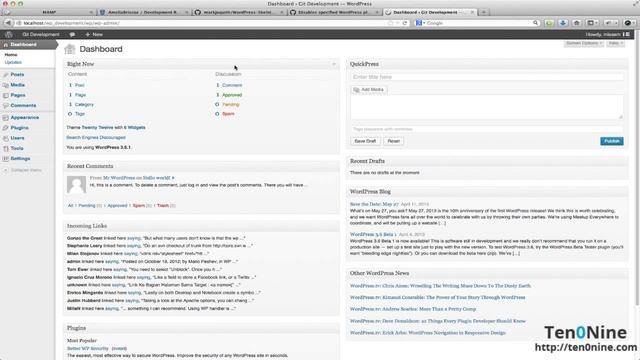Focus the QuickPress title input field
Viewport: 640px width, 360px height.
487,77
